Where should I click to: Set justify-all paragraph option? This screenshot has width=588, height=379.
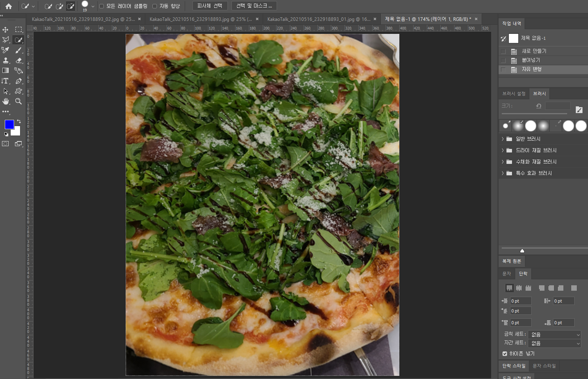click(574, 288)
